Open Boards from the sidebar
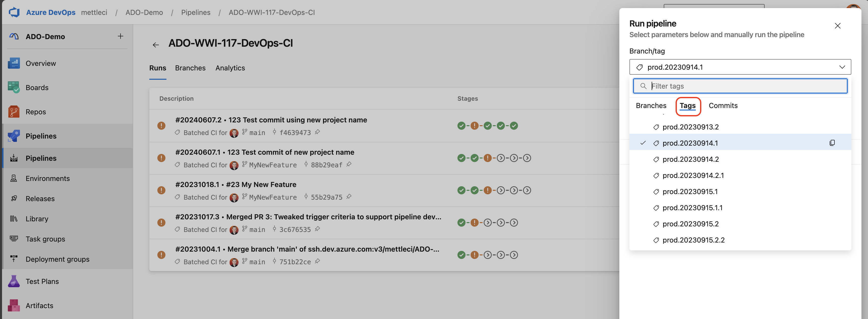Screen dimensions: 868x319 [37, 88]
